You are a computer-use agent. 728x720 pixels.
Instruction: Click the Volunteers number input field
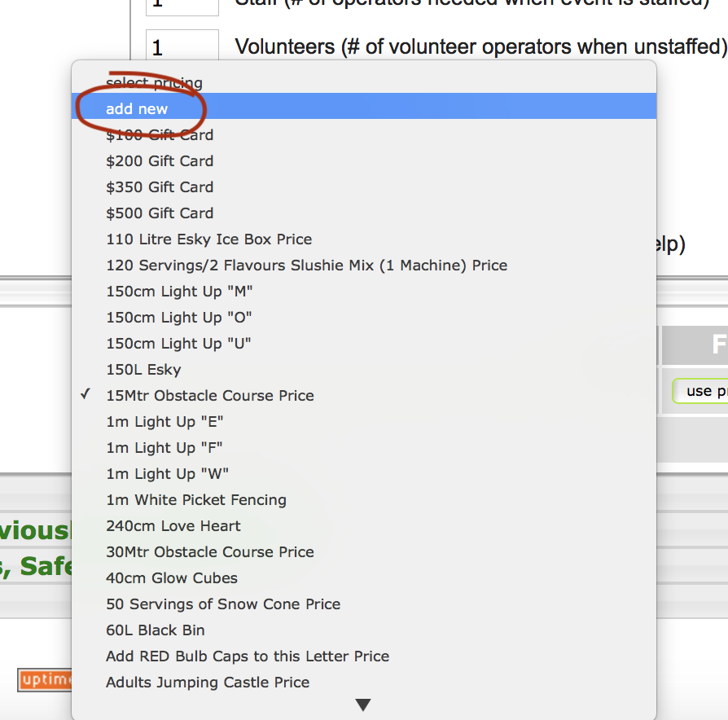[x=182, y=47]
